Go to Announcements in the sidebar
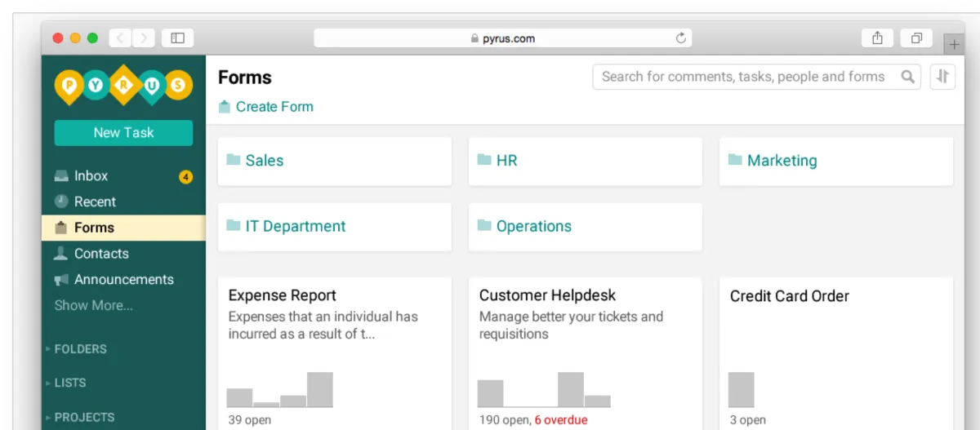This screenshot has width=980, height=430. coord(123,279)
